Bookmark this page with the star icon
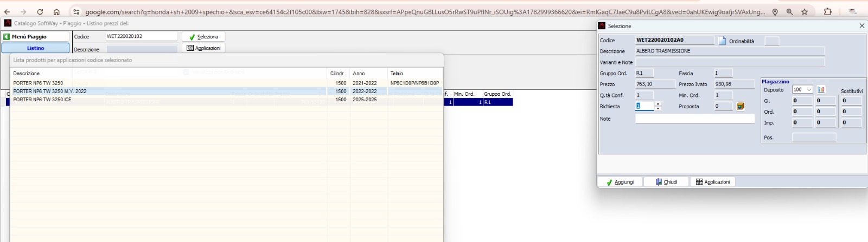The height and width of the screenshot is (242, 868). coord(805,11)
